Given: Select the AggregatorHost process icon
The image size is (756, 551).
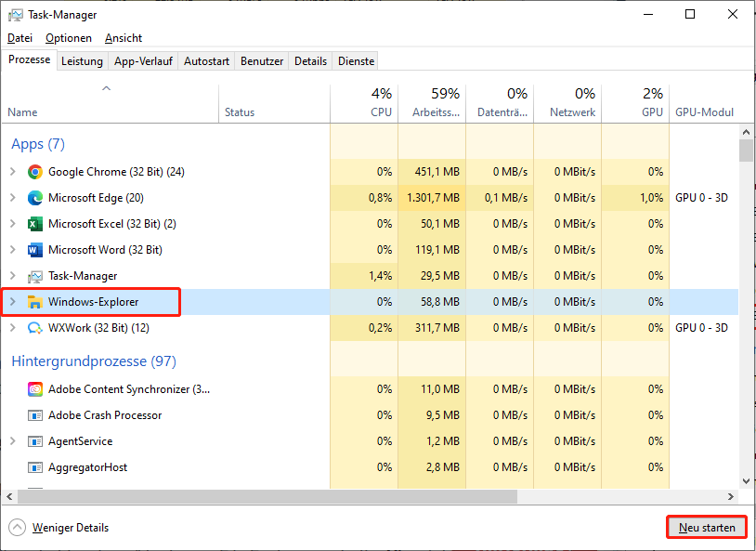Looking at the screenshot, I should 34,467.
